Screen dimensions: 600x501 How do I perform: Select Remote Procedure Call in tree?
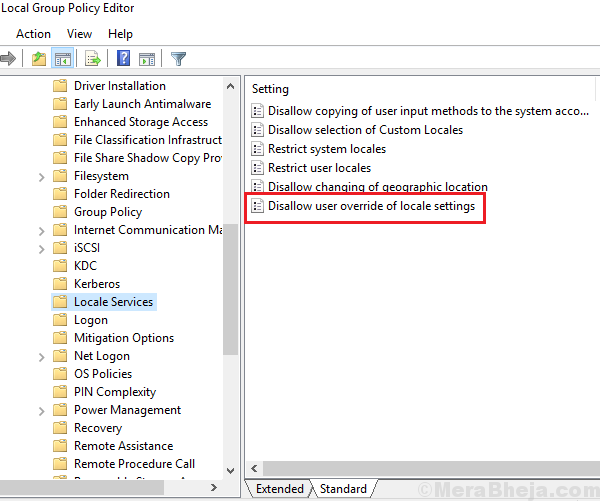(x=134, y=463)
